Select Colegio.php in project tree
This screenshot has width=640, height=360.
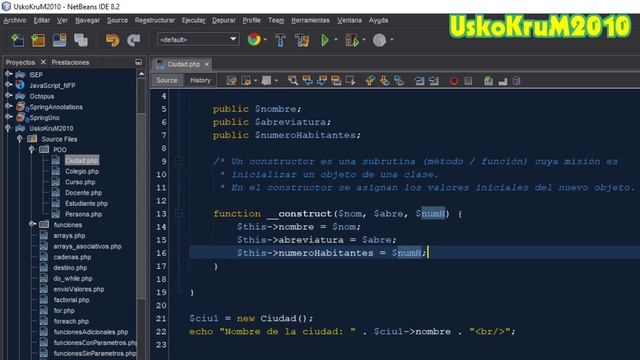(x=82, y=171)
